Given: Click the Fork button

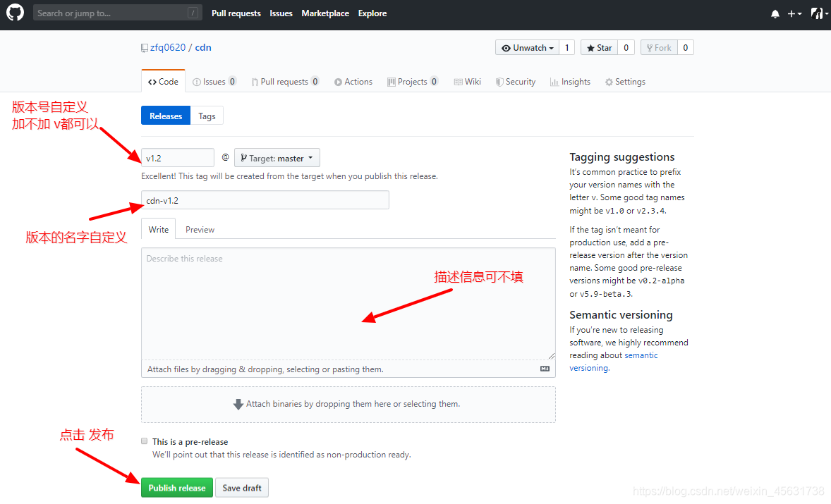Looking at the screenshot, I should click(x=659, y=48).
